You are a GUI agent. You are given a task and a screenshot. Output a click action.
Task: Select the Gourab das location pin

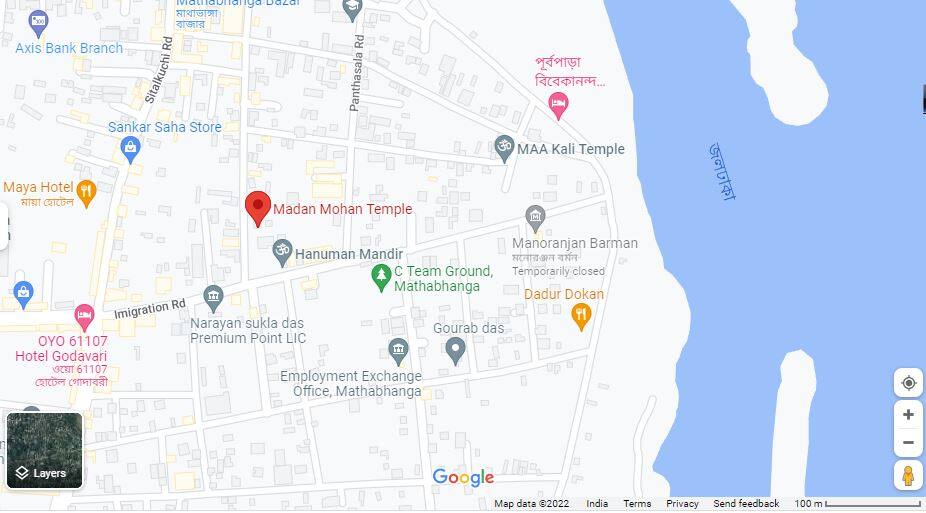(455, 351)
